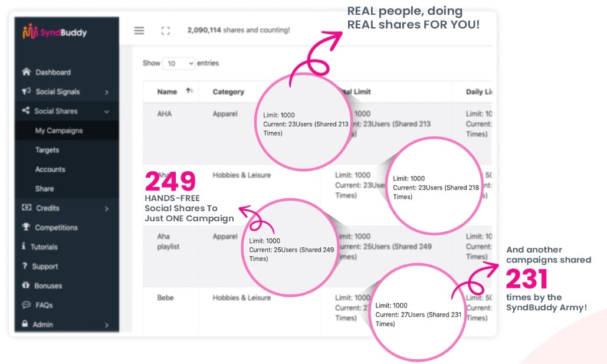Image resolution: width=607 pixels, height=364 pixels.
Task: Toggle fullscreen with the expand icon
Action: click(165, 31)
